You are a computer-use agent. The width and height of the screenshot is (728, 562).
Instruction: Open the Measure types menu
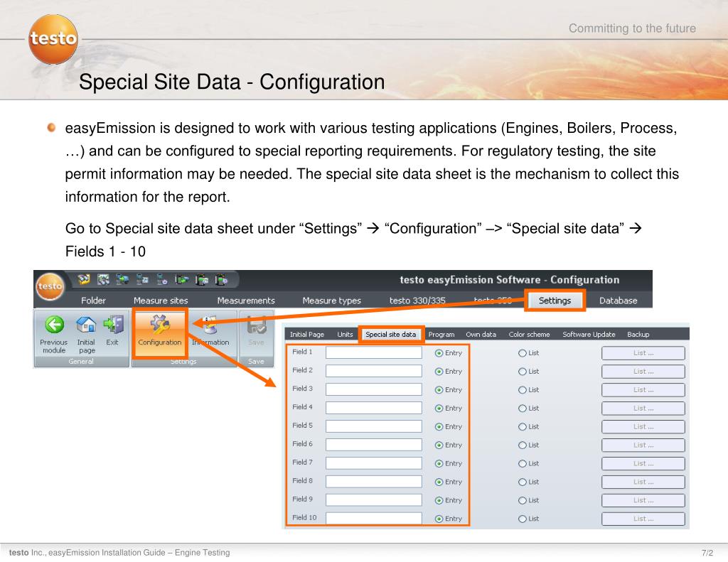pos(331,301)
